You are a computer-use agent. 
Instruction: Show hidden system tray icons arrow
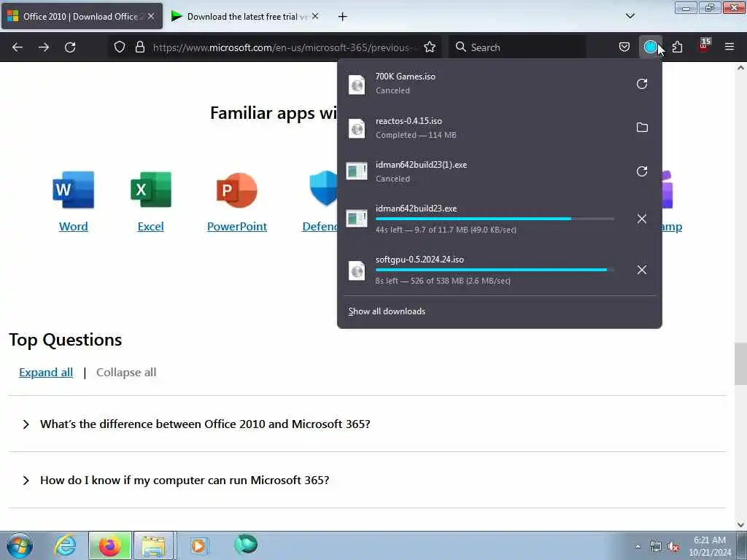tap(638, 546)
